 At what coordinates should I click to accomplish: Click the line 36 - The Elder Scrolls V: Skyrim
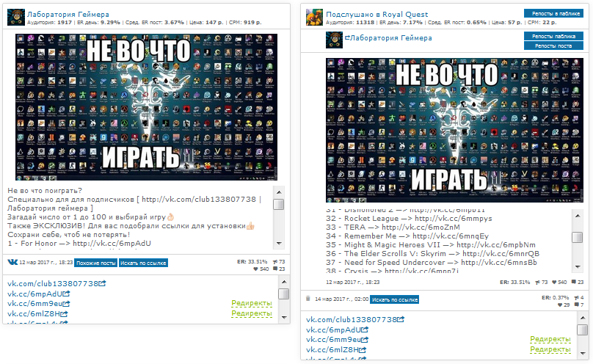[x=433, y=254]
